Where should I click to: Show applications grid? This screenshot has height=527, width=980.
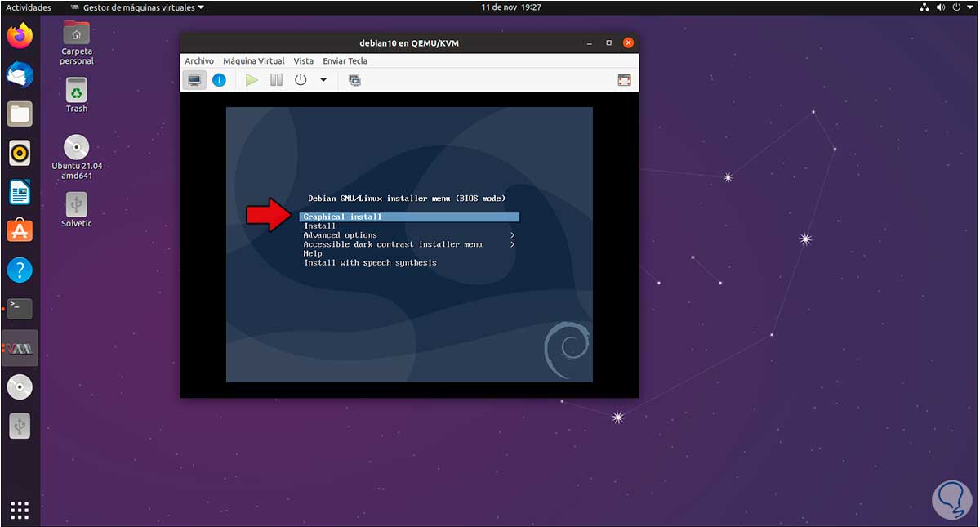[20, 511]
